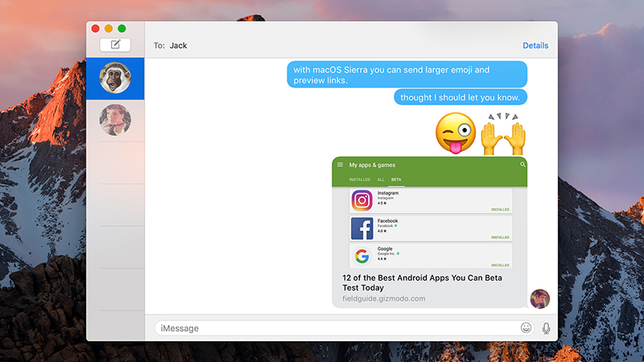
Task: Switch to the ALL tab
Action: coord(381,179)
